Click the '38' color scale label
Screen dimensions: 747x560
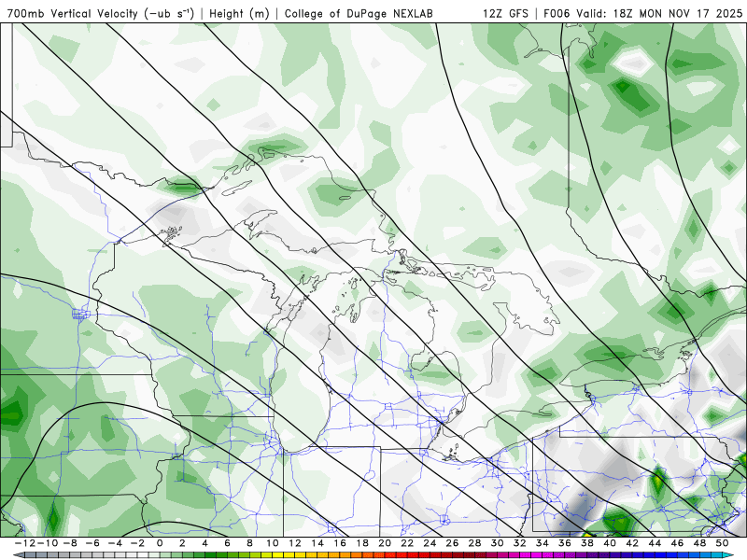[x=587, y=543]
